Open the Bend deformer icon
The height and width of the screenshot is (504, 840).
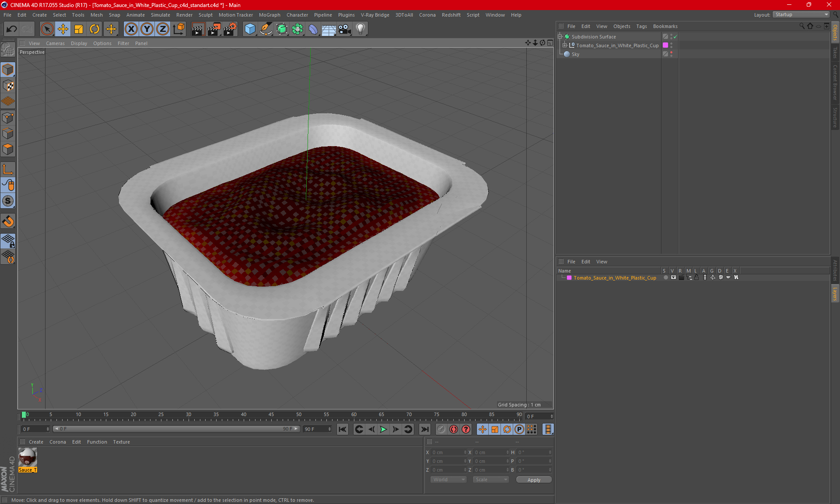(x=313, y=29)
